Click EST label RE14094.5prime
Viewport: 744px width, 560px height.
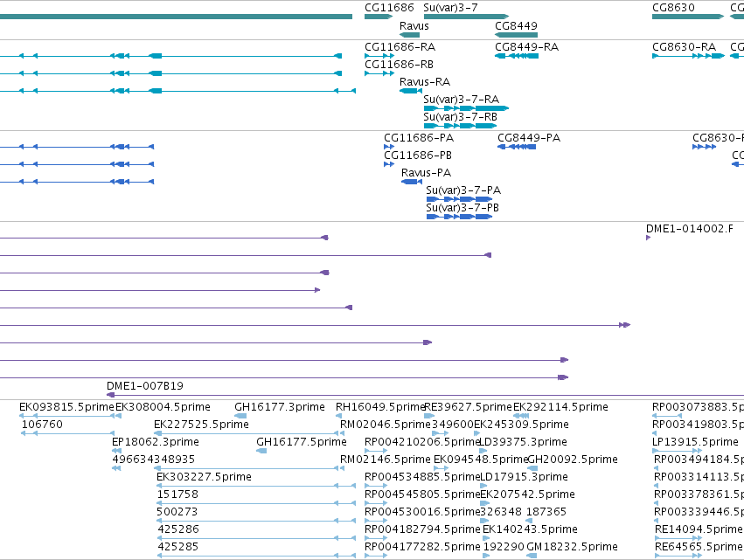tap(699, 529)
